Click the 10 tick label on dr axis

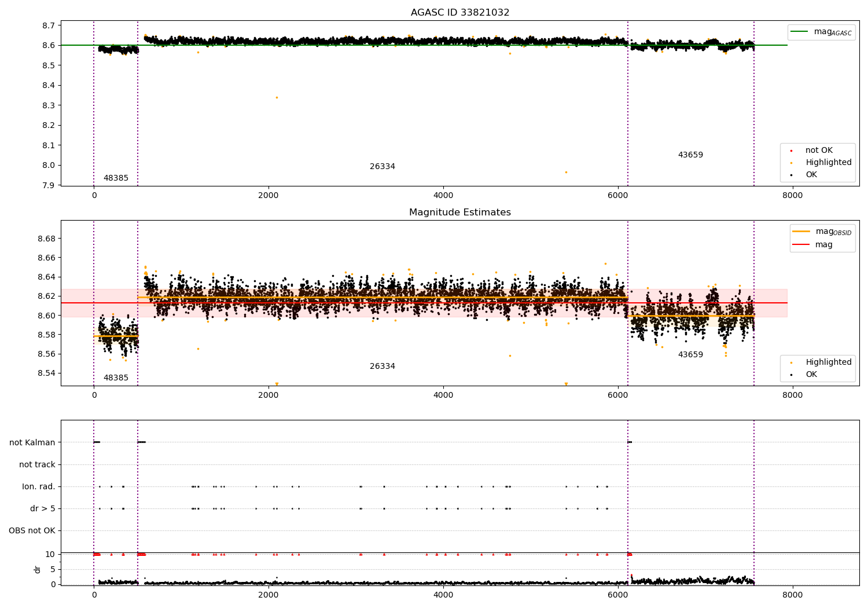coord(50,554)
